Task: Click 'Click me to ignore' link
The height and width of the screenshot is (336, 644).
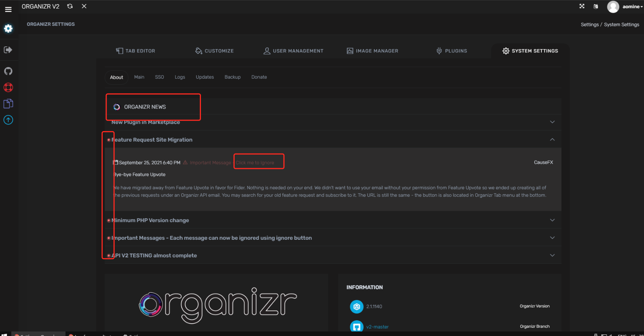Action: [255, 163]
